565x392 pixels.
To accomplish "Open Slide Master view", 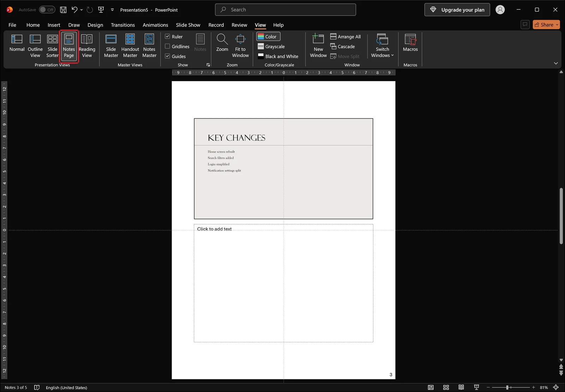I will 111,46.
